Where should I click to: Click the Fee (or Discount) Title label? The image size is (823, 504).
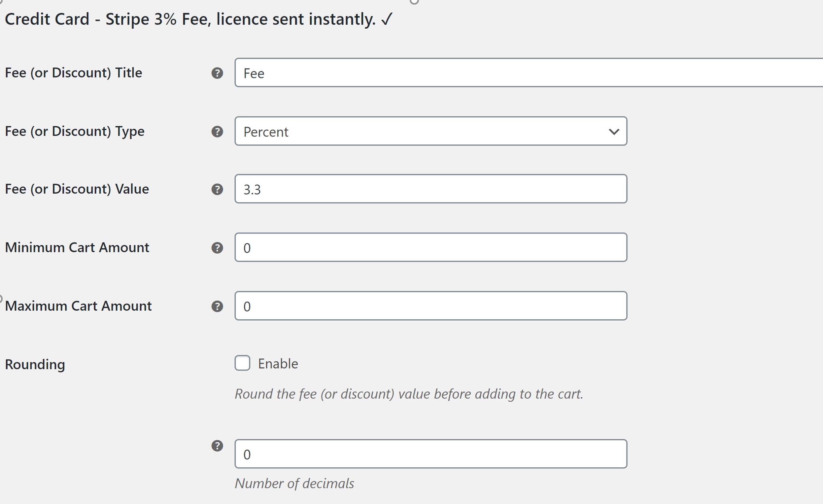[x=74, y=73]
